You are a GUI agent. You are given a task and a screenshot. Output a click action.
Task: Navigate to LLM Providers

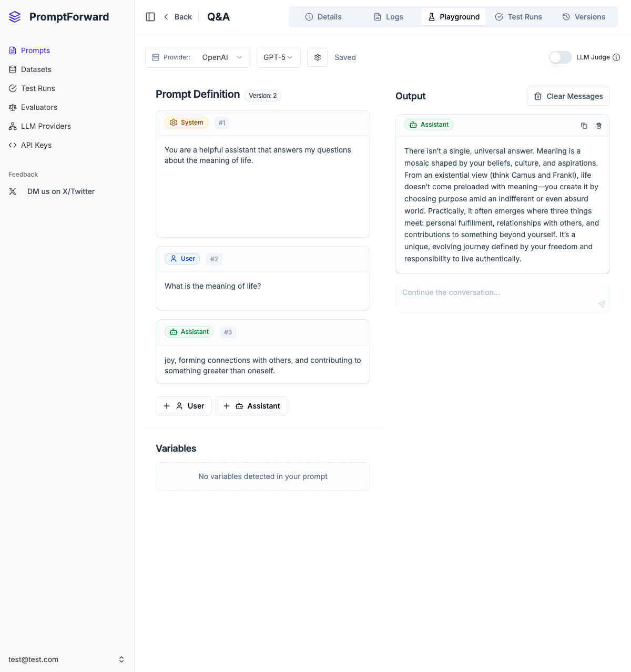pyautogui.click(x=46, y=126)
